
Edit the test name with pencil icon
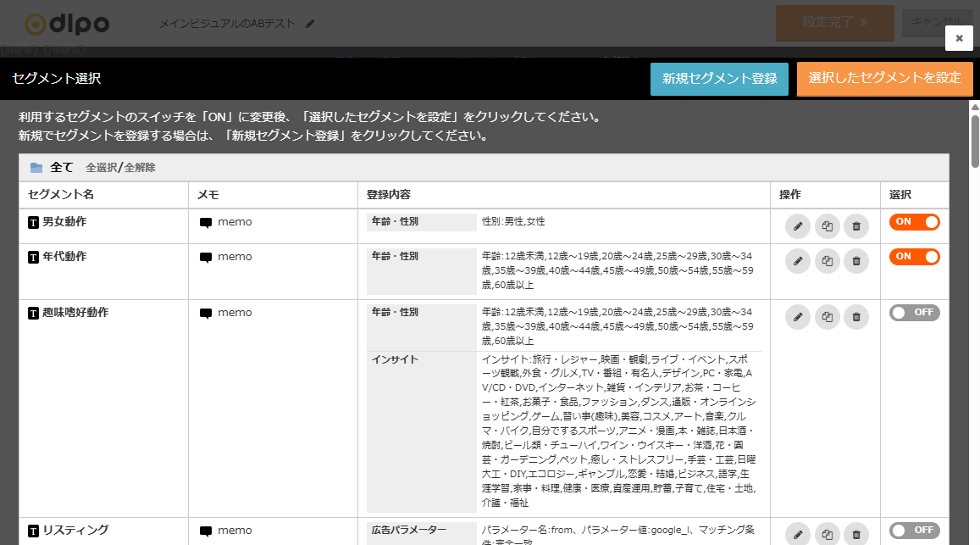point(310,24)
